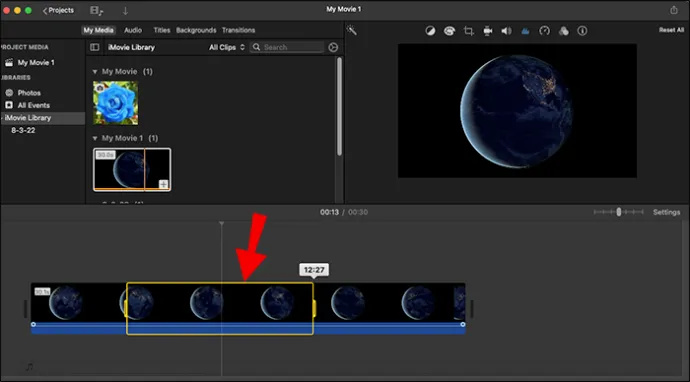Open the stabilization camera icon
The image size is (690, 382).
pyautogui.click(x=488, y=31)
